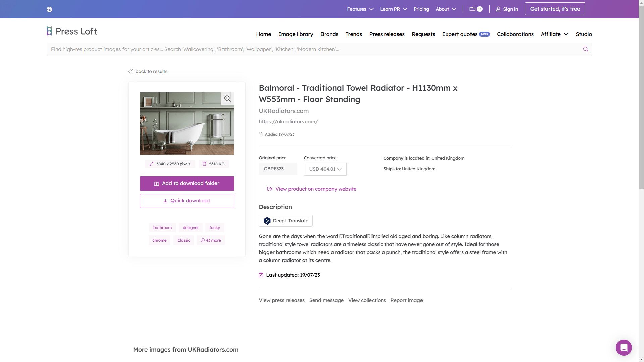Click the search magnifier icon
Image resolution: width=644 pixels, height=362 pixels.
point(585,49)
